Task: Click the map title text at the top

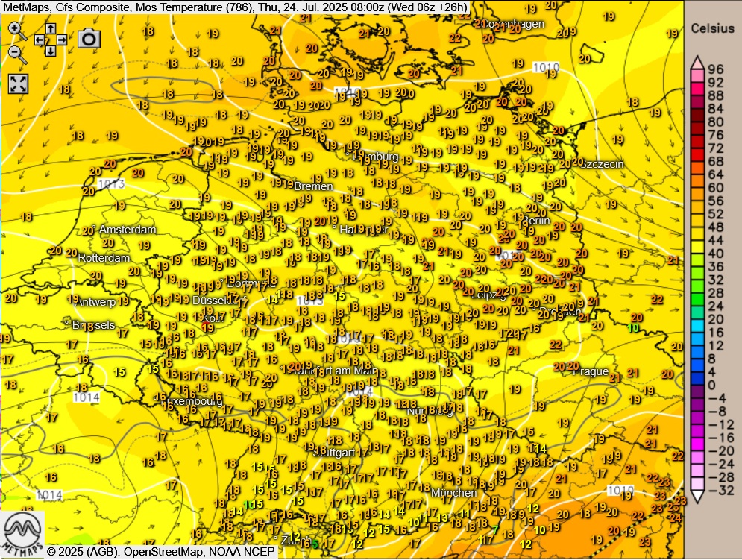Action: click(x=235, y=7)
